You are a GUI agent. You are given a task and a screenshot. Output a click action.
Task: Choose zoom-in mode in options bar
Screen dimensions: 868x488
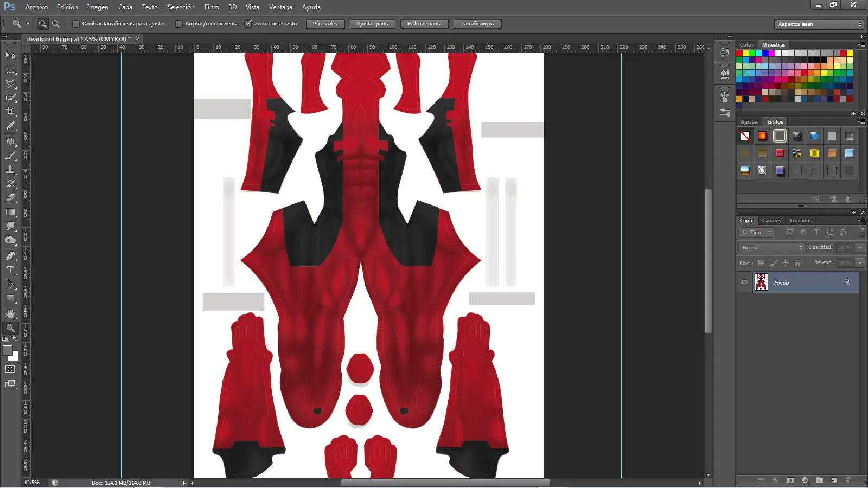pyautogui.click(x=43, y=24)
